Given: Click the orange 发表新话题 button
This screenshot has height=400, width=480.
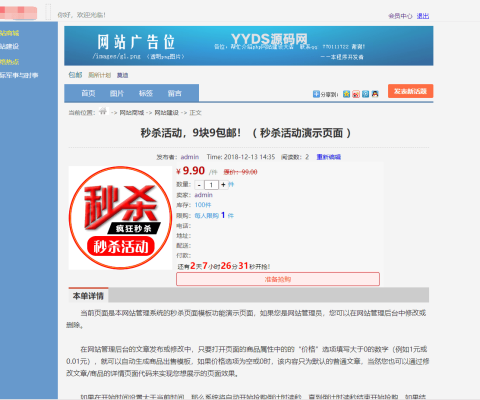Looking at the screenshot, I should click(x=411, y=91).
